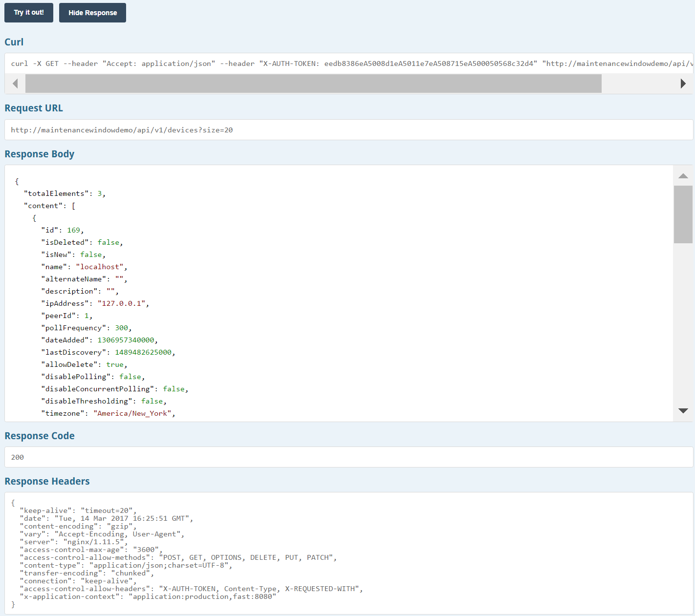Click the "name": "localhost" line
Screen dimensions: 695x616
pos(84,267)
